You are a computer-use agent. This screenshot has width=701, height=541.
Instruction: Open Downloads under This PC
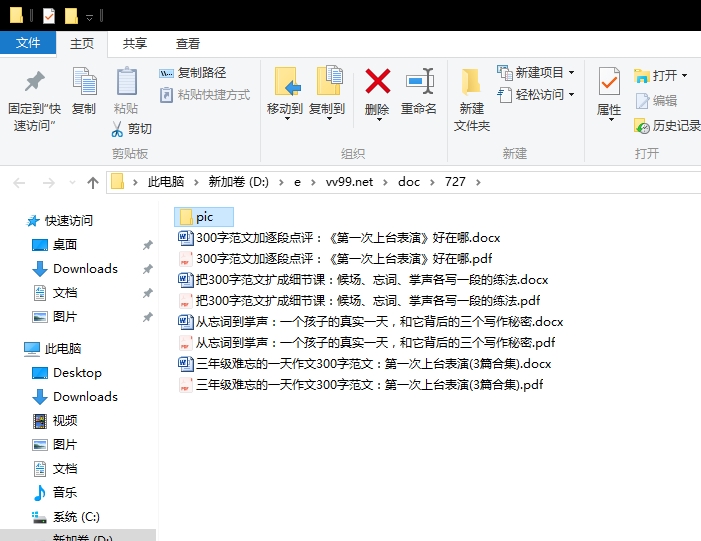(75, 397)
